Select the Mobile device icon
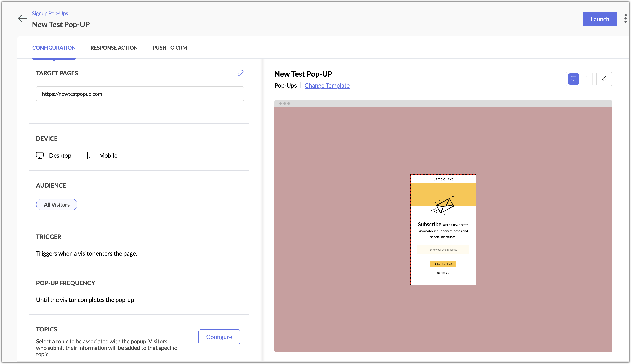Image resolution: width=631 pixels, height=364 pixels. click(90, 155)
